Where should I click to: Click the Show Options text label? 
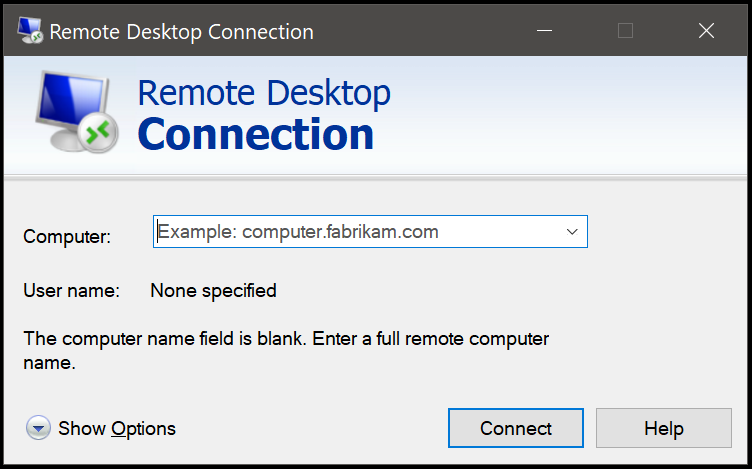point(117,429)
